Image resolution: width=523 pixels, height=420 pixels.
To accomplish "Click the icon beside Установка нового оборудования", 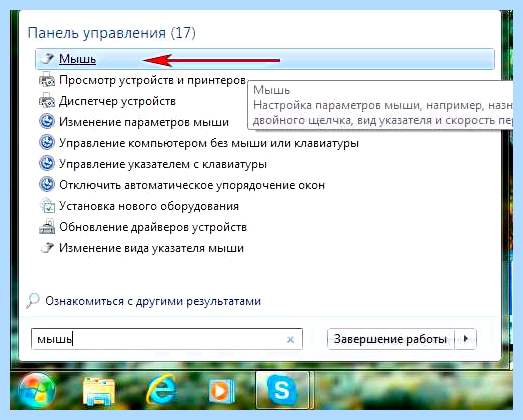I will pos(47,206).
